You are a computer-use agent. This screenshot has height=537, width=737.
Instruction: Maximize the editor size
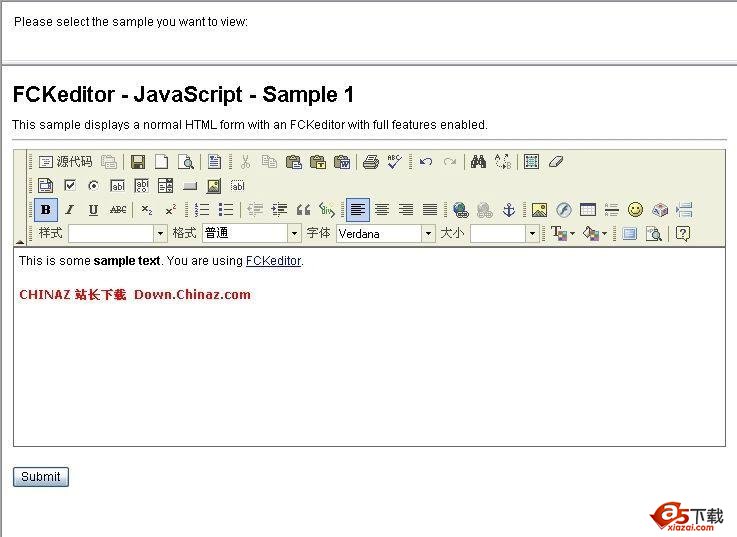pyautogui.click(x=629, y=233)
